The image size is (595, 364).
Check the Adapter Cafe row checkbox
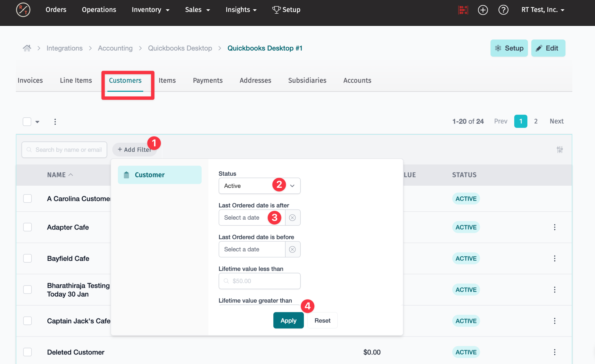(x=28, y=227)
